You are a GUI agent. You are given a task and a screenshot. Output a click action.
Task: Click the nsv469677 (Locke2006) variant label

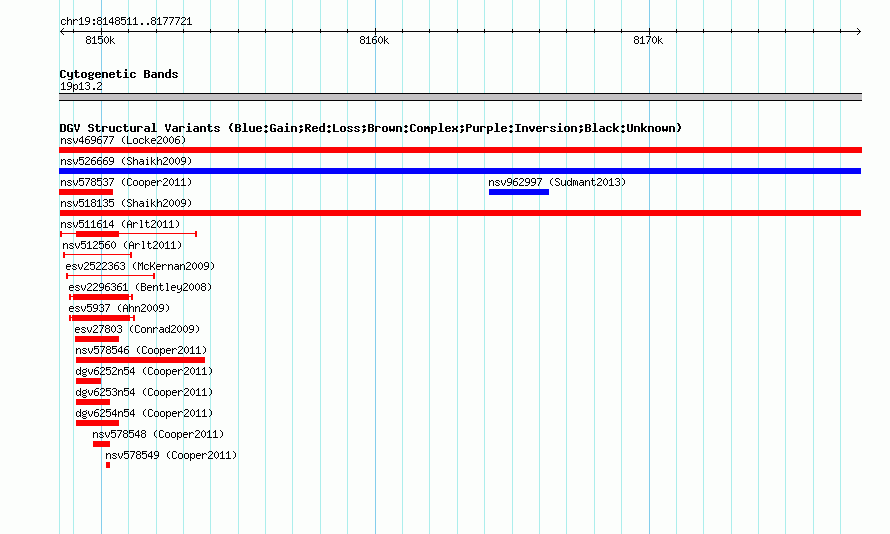click(x=123, y=140)
